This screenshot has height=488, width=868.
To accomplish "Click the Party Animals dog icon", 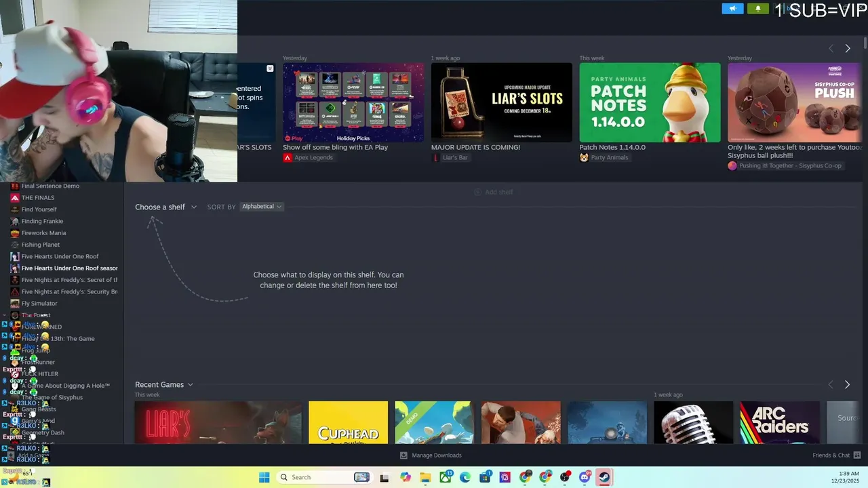I will pos(584,157).
